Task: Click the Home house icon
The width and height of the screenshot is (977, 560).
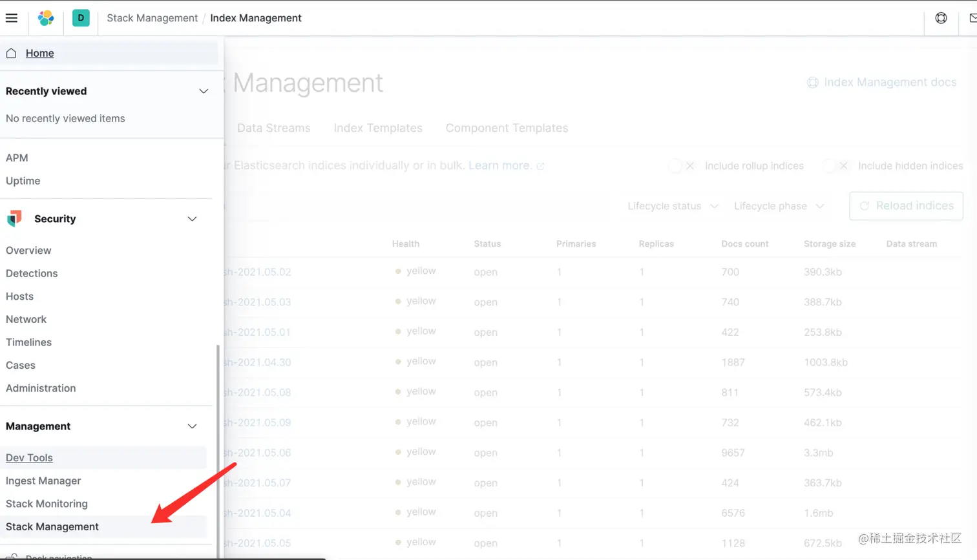Action: tap(11, 53)
